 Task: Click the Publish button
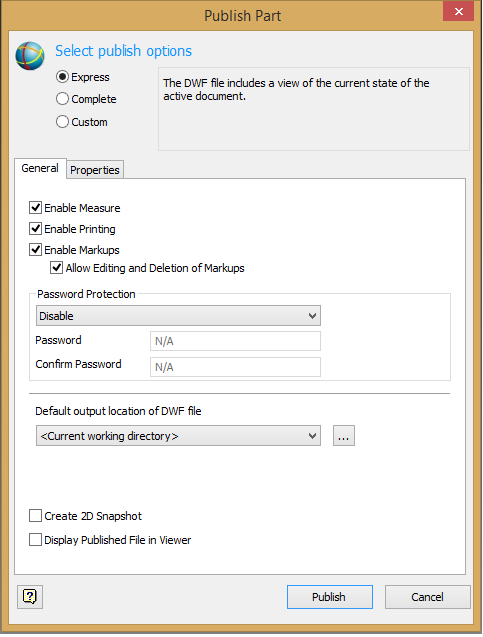click(x=329, y=596)
